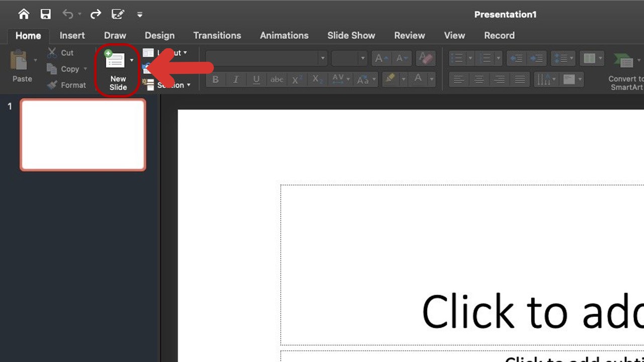Click the Paste clipboard icon

pyautogui.click(x=19, y=60)
